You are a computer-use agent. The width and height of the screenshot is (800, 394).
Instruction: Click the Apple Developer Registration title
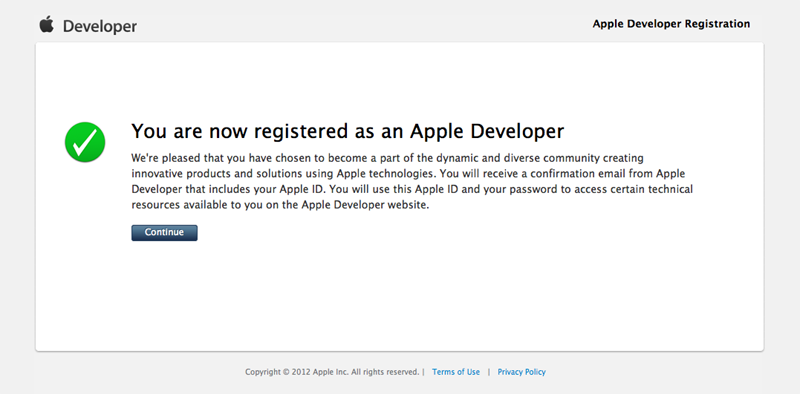(671, 24)
